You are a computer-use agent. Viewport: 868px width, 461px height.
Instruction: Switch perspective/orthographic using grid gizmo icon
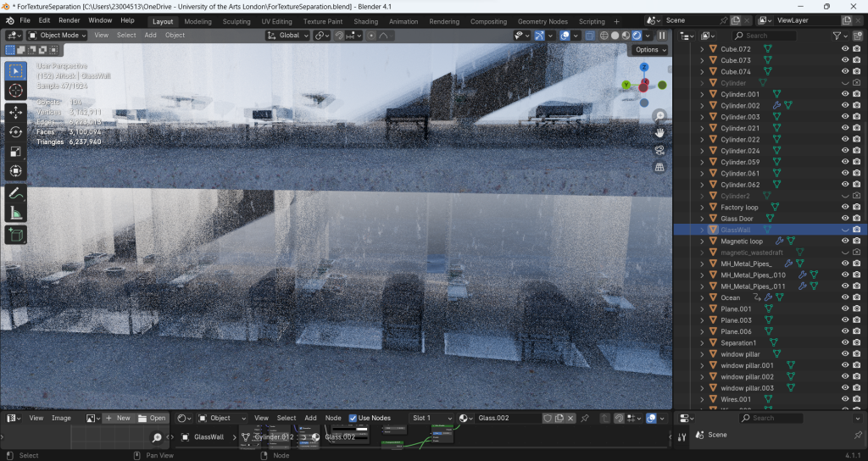point(659,168)
